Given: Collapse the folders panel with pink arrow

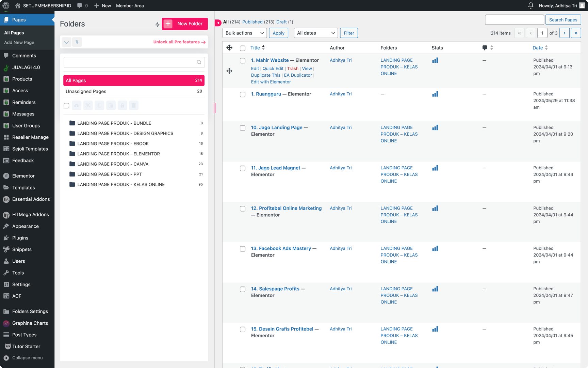Looking at the screenshot, I should click(218, 22).
